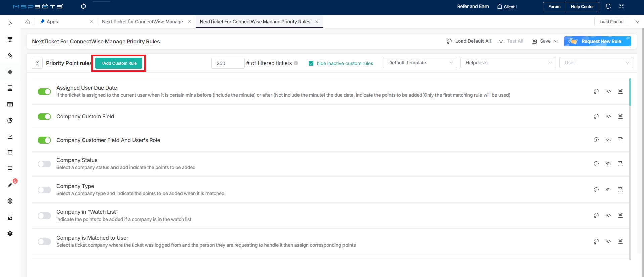This screenshot has height=277, width=644.
Task: Open the table grid icon in sidebar
Action: pyautogui.click(x=10, y=104)
